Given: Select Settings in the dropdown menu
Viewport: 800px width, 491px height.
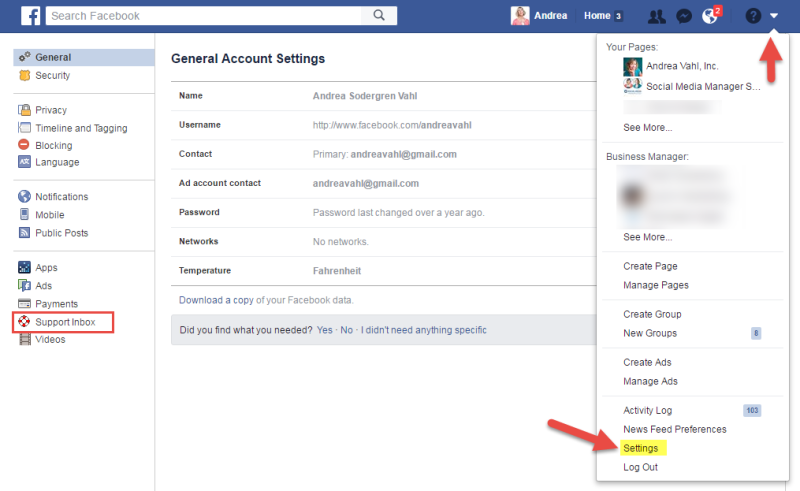Looking at the screenshot, I should point(640,448).
